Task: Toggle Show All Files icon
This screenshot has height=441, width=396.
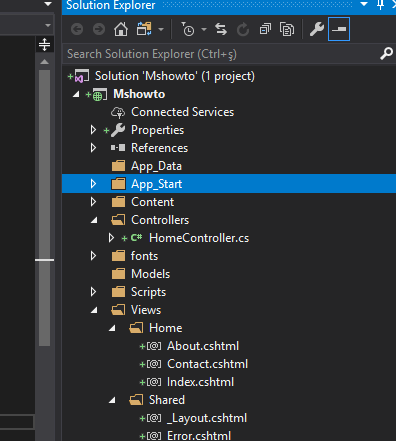Action: point(287,29)
